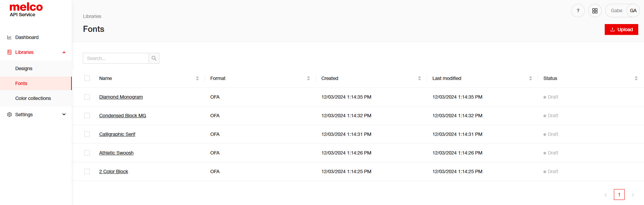The width and height of the screenshot is (644, 205).
Task: Sort table by Status column arrows
Action: 636,78
